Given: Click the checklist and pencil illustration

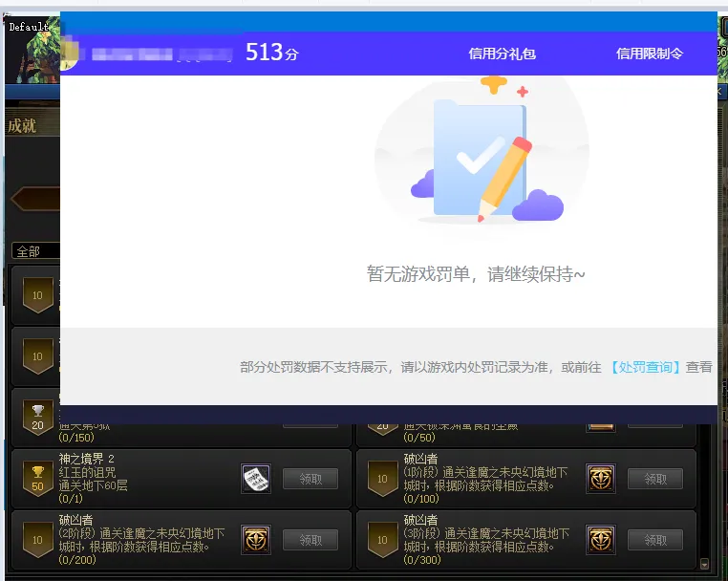Looking at the screenshot, I should 482,151.
